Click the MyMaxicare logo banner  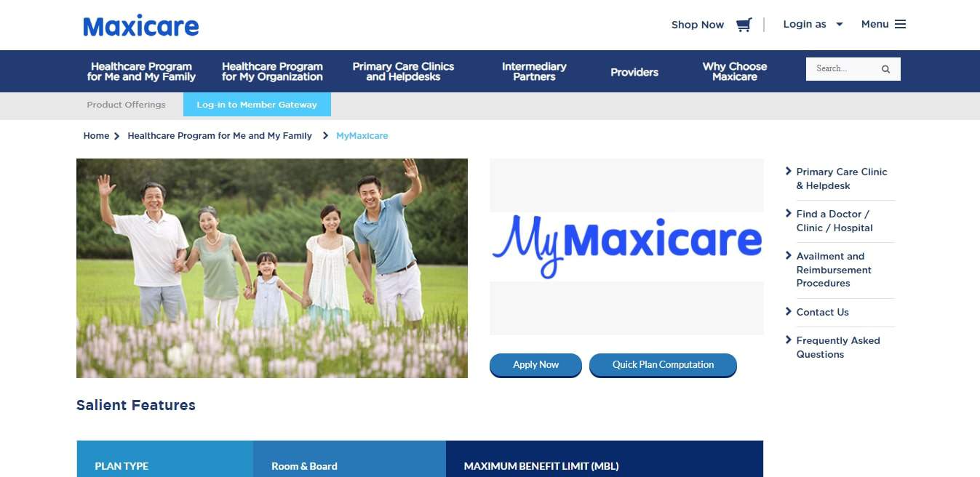626,246
